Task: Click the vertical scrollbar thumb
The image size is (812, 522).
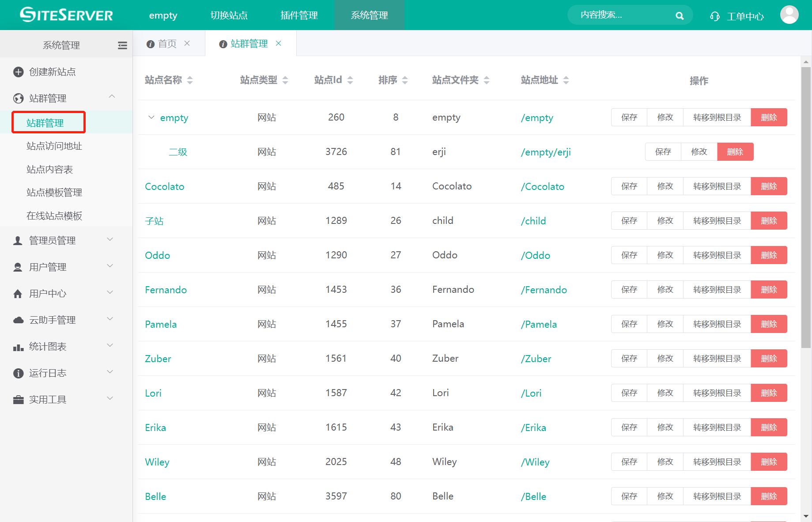Action: point(806,208)
